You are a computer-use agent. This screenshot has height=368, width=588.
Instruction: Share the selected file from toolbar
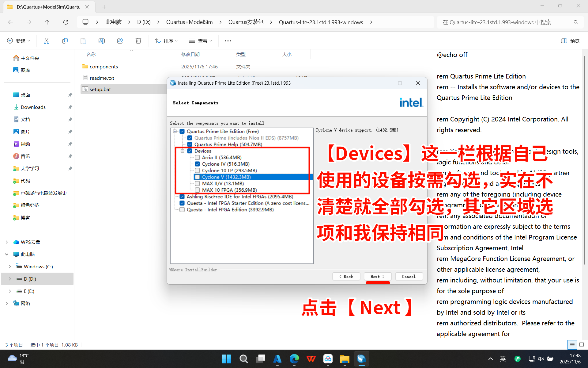(x=120, y=41)
